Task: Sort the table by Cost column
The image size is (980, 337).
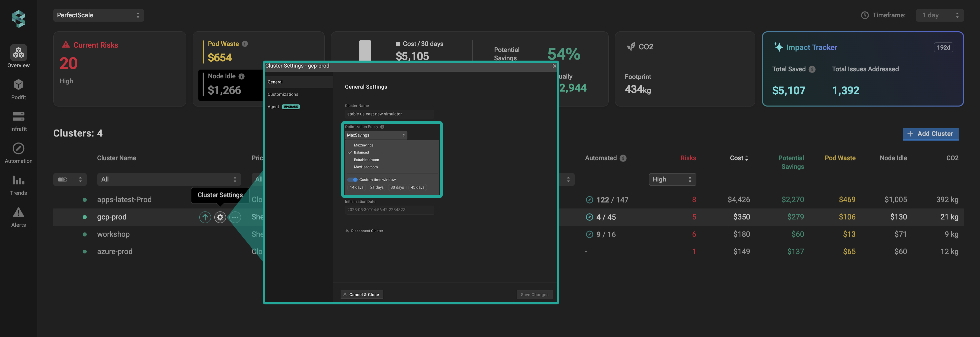Action: (x=739, y=158)
